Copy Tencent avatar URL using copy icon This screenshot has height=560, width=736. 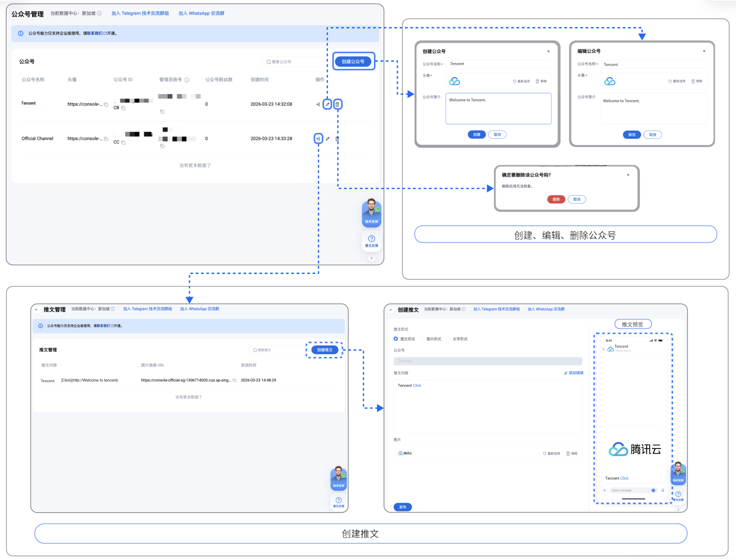tap(106, 104)
